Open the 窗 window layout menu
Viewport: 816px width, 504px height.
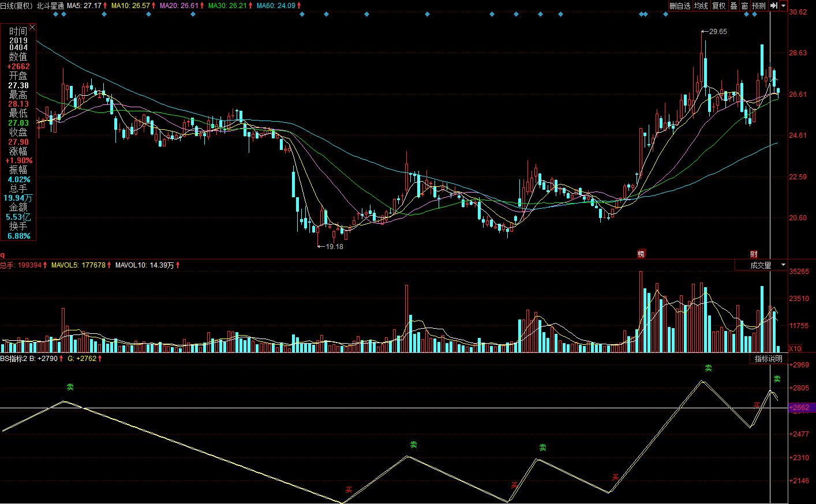[744, 6]
